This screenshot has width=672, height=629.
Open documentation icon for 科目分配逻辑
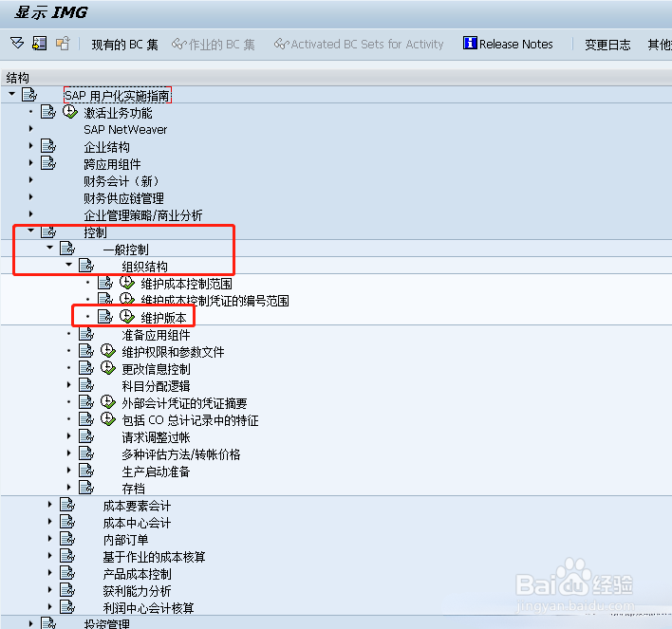86,385
